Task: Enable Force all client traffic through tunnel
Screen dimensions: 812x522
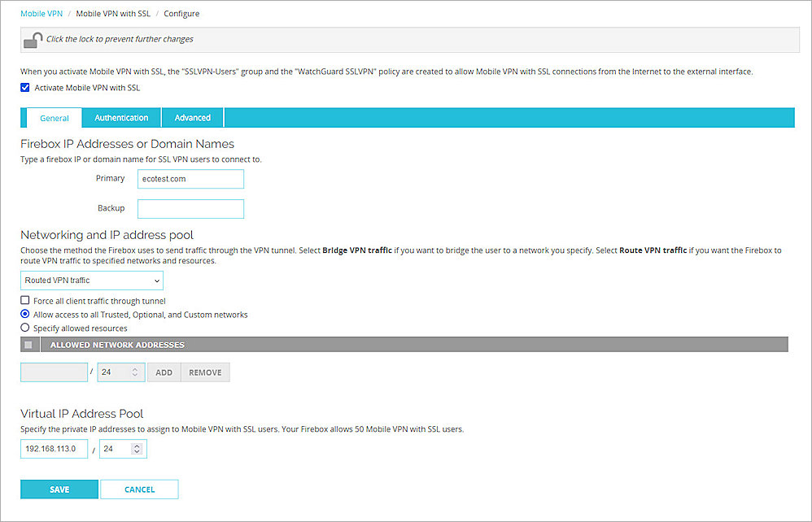Action: (x=24, y=300)
